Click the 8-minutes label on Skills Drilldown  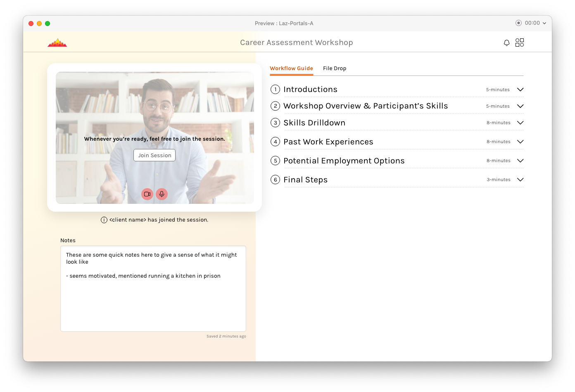click(x=499, y=123)
